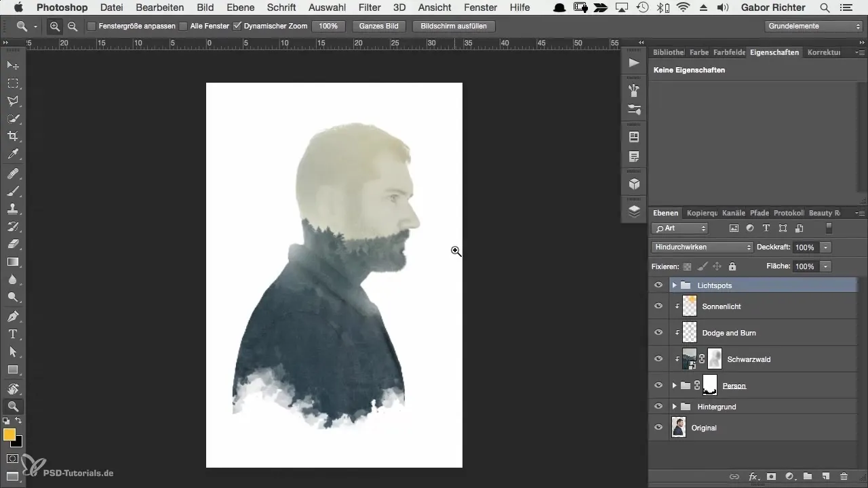Expand the Lichtspots group
The width and height of the screenshot is (868, 488).
(x=674, y=285)
